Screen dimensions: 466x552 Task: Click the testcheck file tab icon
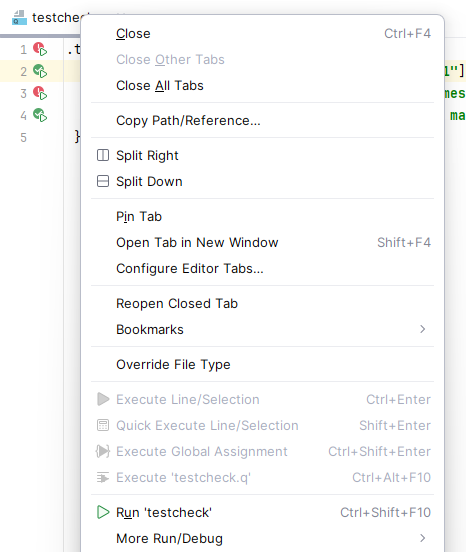(19, 18)
